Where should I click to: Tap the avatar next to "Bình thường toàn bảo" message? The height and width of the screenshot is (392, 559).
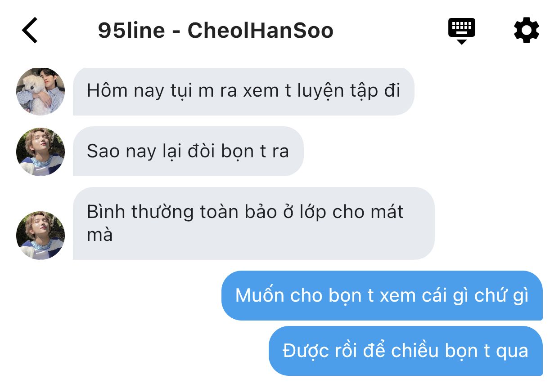click(x=41, y=235)
